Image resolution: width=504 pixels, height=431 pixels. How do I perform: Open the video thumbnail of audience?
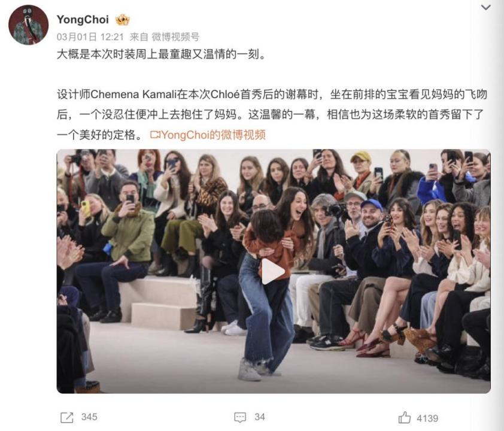[x=274, y=271]
